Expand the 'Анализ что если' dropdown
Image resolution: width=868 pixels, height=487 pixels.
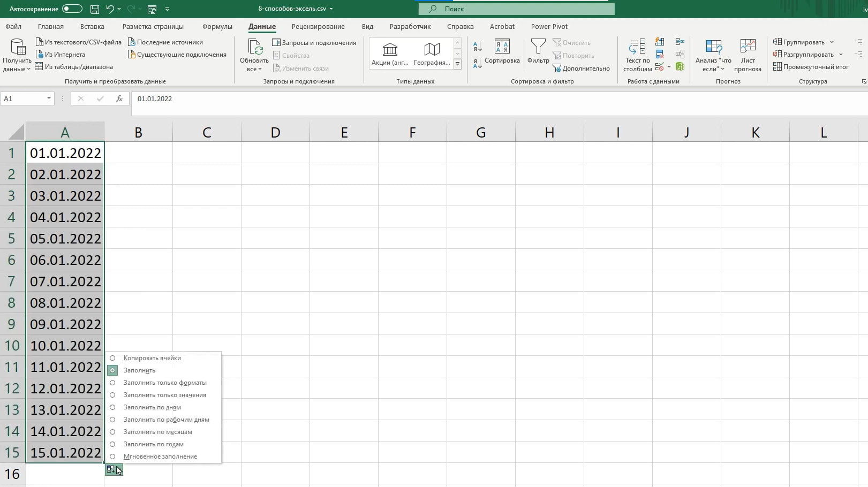click(713, 56)
